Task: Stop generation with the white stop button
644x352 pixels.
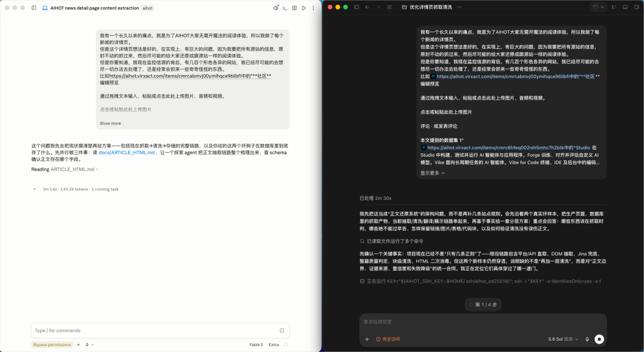Action: click(x=599, y=339)
